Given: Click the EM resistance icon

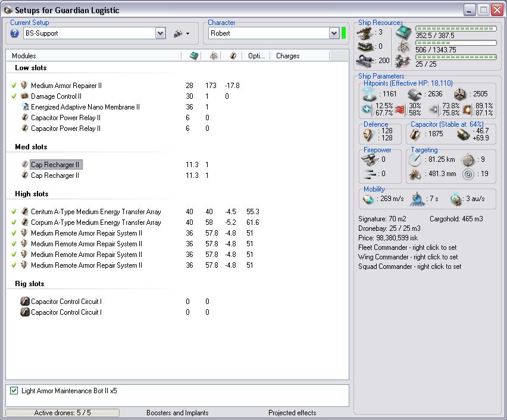Looking at the screenshot, I should point(367,109).
